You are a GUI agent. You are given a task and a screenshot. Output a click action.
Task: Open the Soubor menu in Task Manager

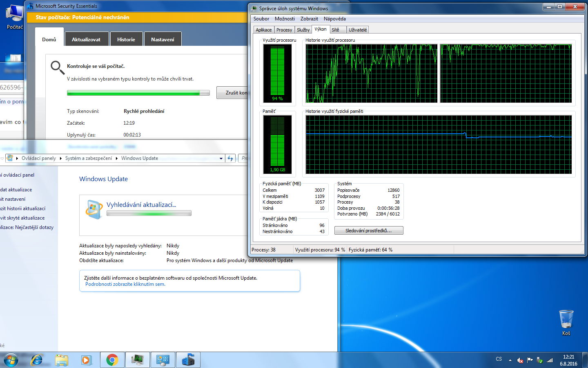(x=261, y=19)
